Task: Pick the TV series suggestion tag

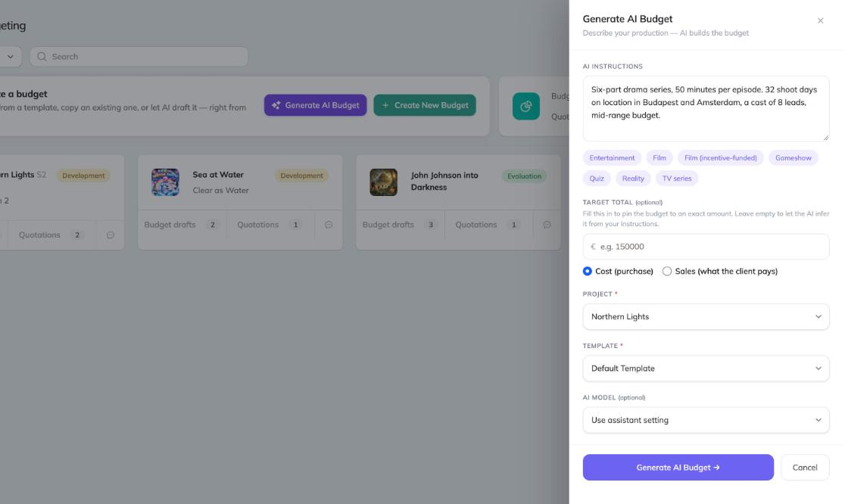Action: pyautogui.click(x=677, y=179)
